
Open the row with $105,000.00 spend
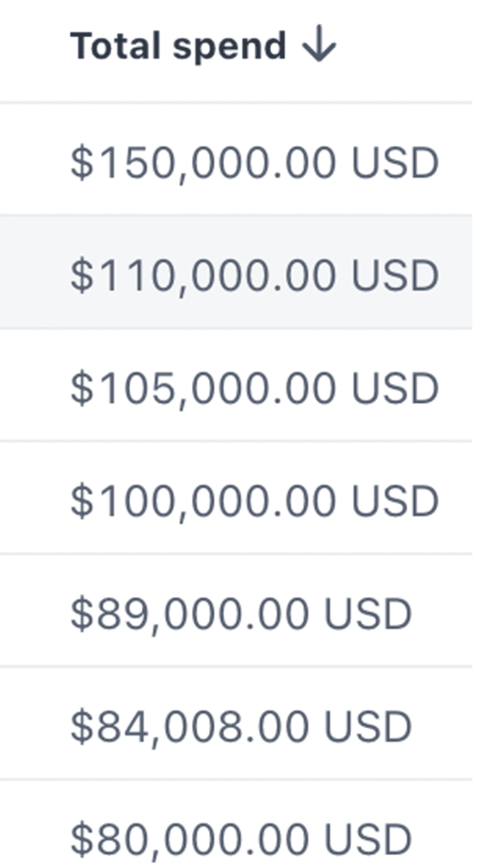(x=203, y=389)
